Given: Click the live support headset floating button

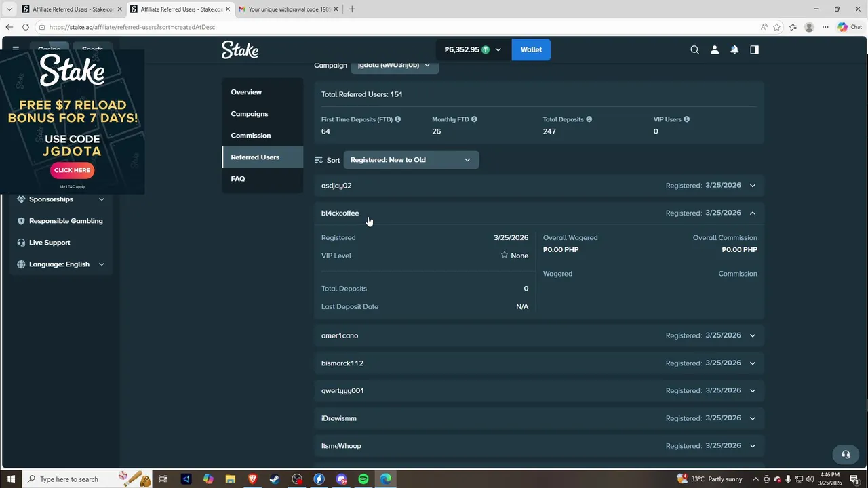Looking at the screenshot, I should [x=846, y=455].
